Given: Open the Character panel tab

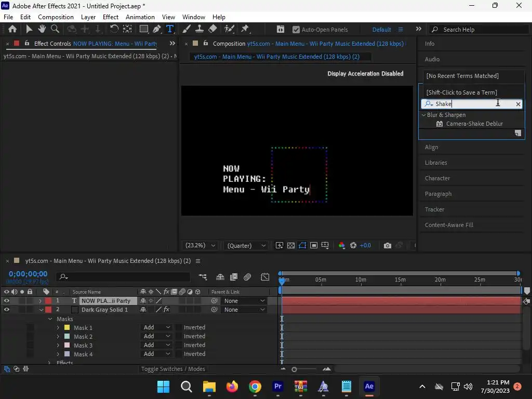Looking at the screenshot, I should [437, 178].
